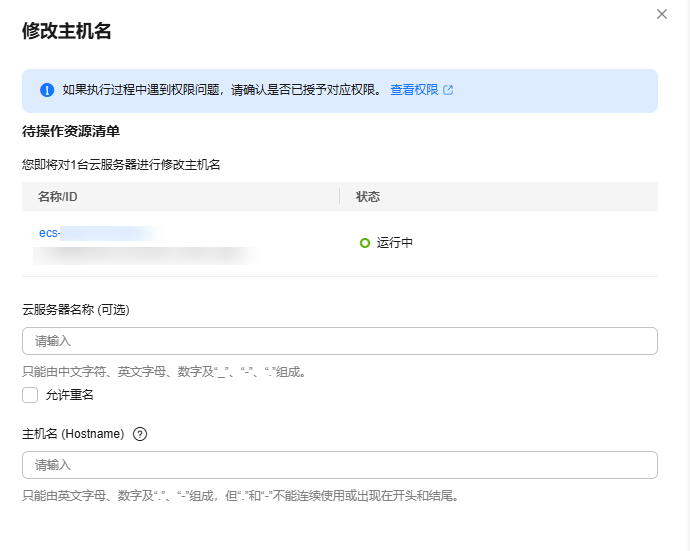Click the 名称/ID column header
690x551 pixels.
coord(58,197)
